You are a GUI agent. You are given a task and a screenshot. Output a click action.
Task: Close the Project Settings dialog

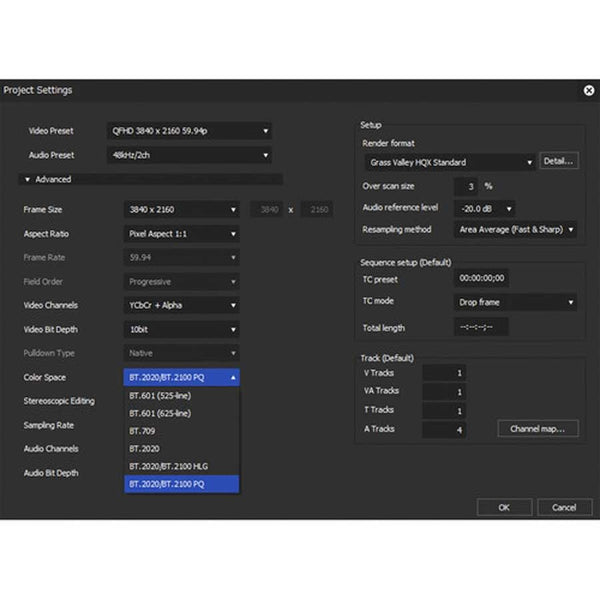point(588,90)
